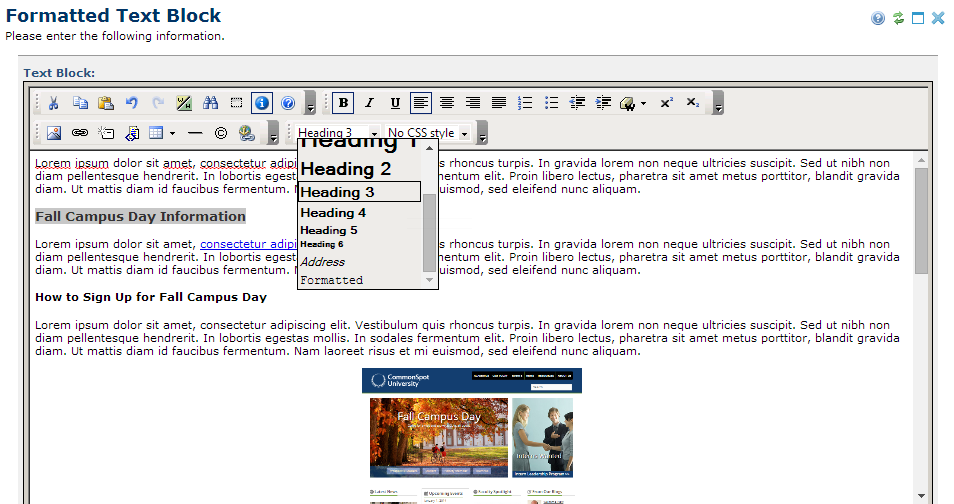Click the Paste clipboard icon
Screen dimensions: 954x504
point(106,103)
